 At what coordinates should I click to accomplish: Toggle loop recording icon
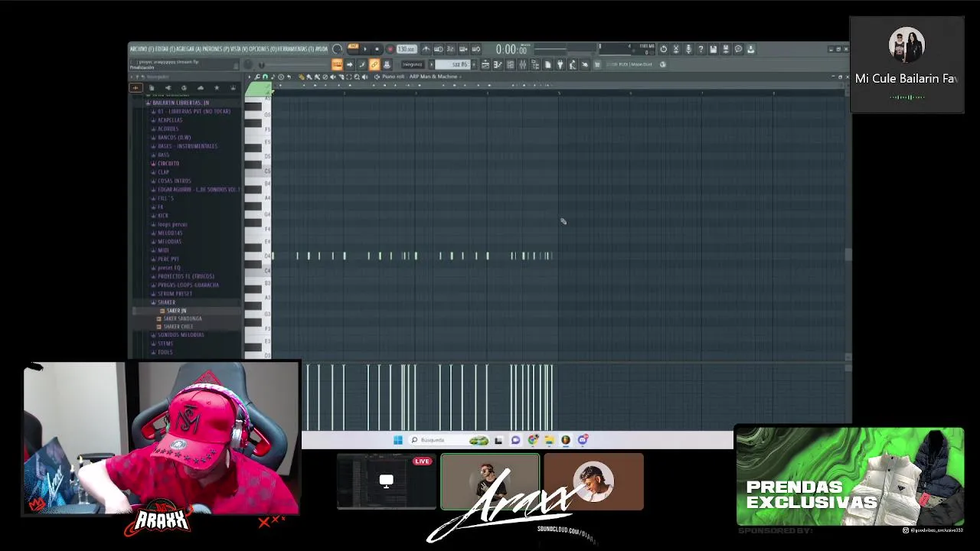tap(476, 49)
